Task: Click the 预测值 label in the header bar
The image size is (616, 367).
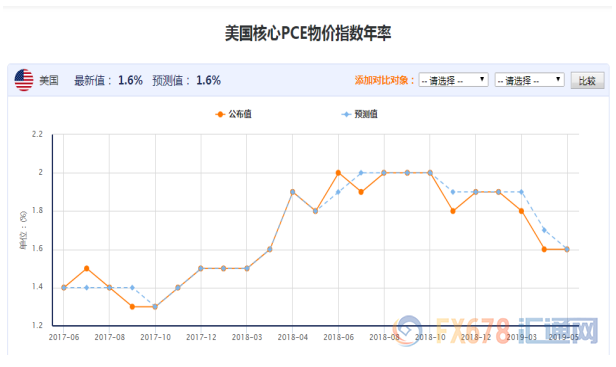Action: click(x=171, y=81)
